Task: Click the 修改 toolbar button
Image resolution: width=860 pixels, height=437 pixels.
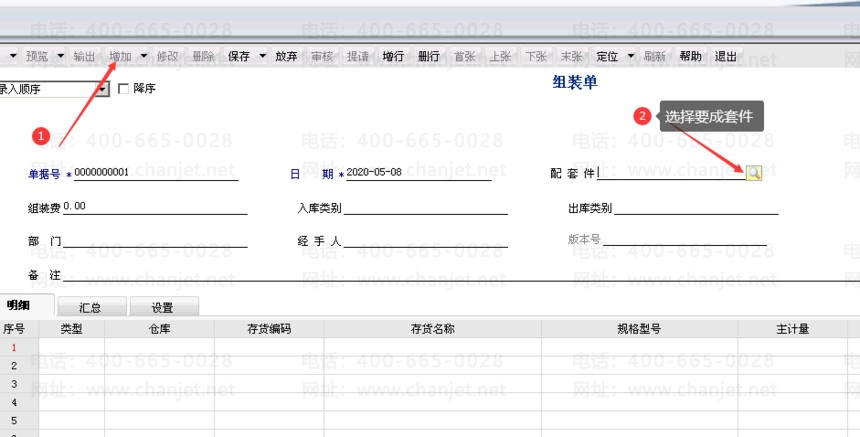Action: click(167, 56)
